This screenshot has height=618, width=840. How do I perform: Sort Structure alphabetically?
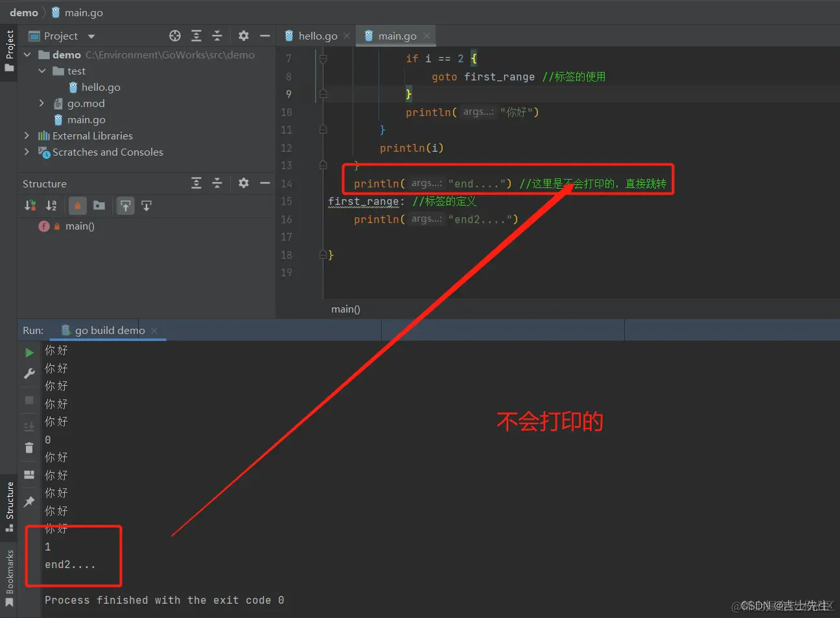click(x=51, y=206)
